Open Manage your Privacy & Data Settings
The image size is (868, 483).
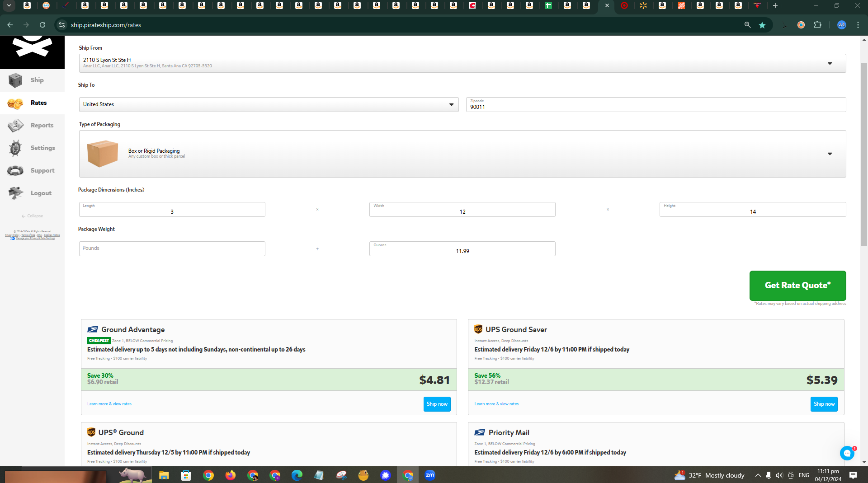pos(35,239)
